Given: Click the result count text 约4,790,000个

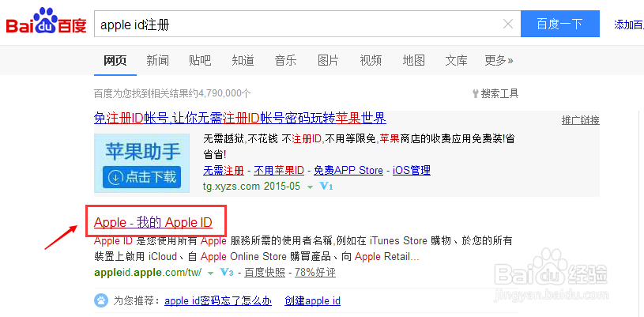Looking at the screenshot, I should 220,94.
